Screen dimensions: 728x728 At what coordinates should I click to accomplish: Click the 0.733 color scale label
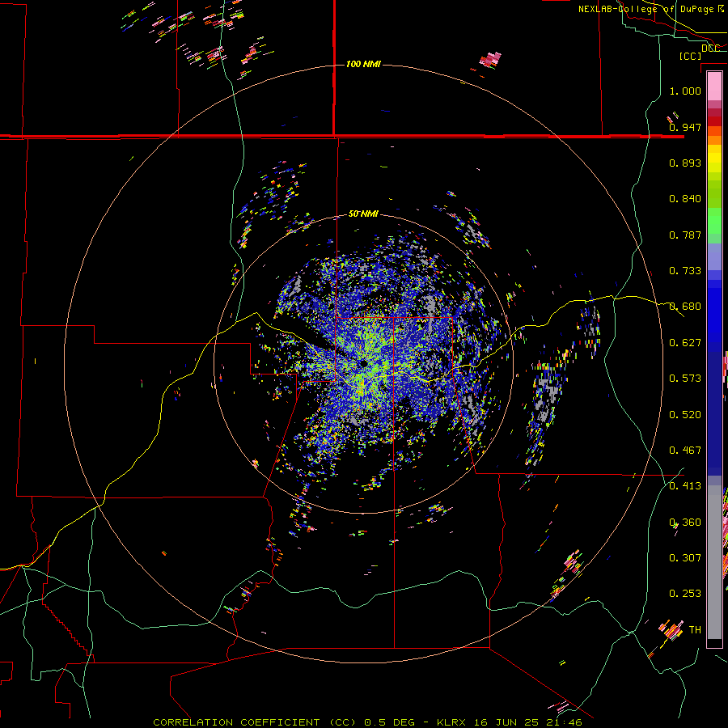(x=685, y=271)
